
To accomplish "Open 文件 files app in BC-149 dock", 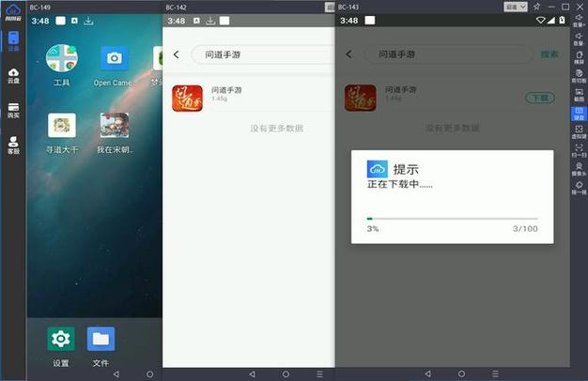I will pyautogui.click(x=101, y=346).
